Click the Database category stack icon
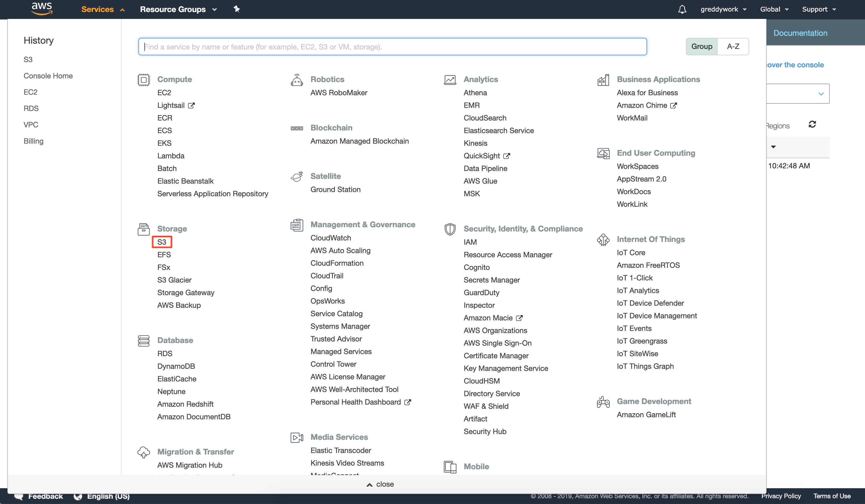This screenshot has width=865, height=504. (143, 341)
